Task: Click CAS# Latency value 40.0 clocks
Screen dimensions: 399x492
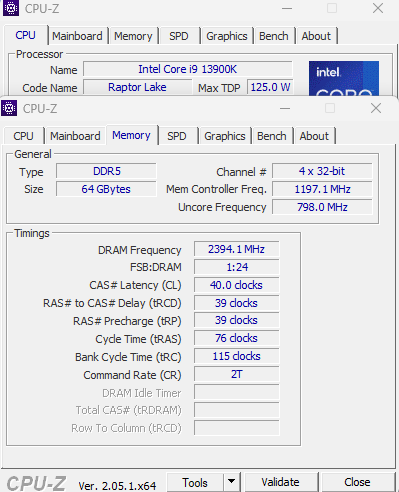Action: (x=237, y=285)
